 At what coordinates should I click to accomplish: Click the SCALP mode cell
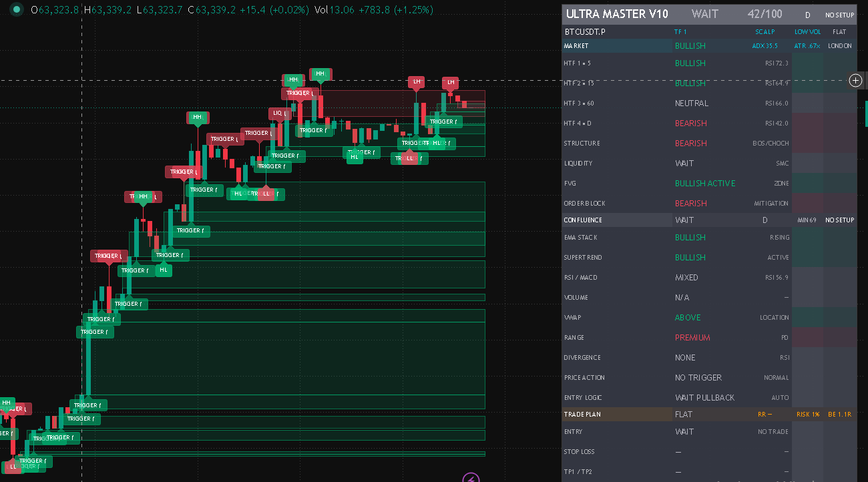[765, 31]
